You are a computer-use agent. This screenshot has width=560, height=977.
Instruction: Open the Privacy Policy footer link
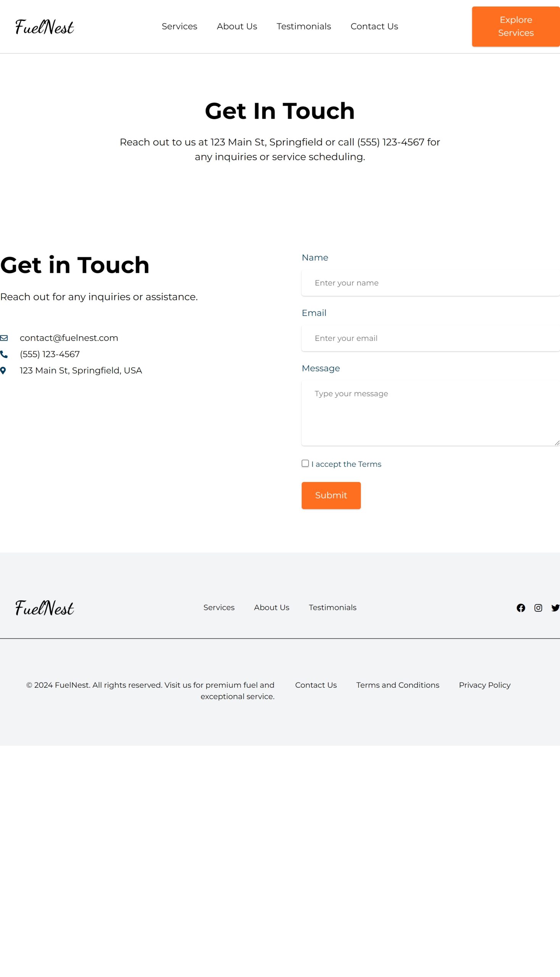click(x=484, y=685)
